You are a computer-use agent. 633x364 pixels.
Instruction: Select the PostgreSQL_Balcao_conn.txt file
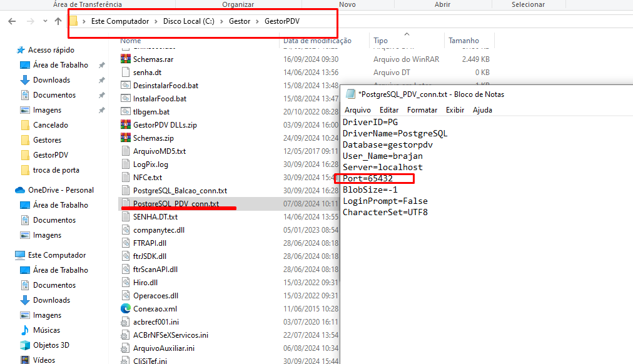pyautogui.click(x=180, y=190)
